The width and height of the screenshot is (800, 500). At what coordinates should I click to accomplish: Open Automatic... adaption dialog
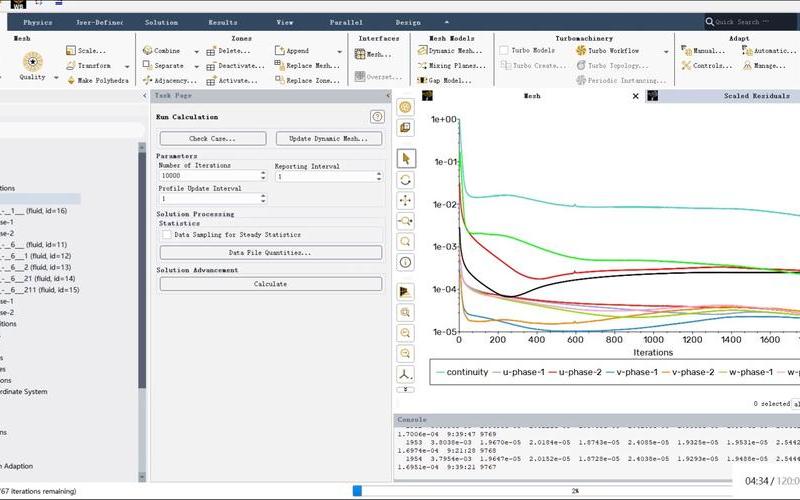coord(769,51)
